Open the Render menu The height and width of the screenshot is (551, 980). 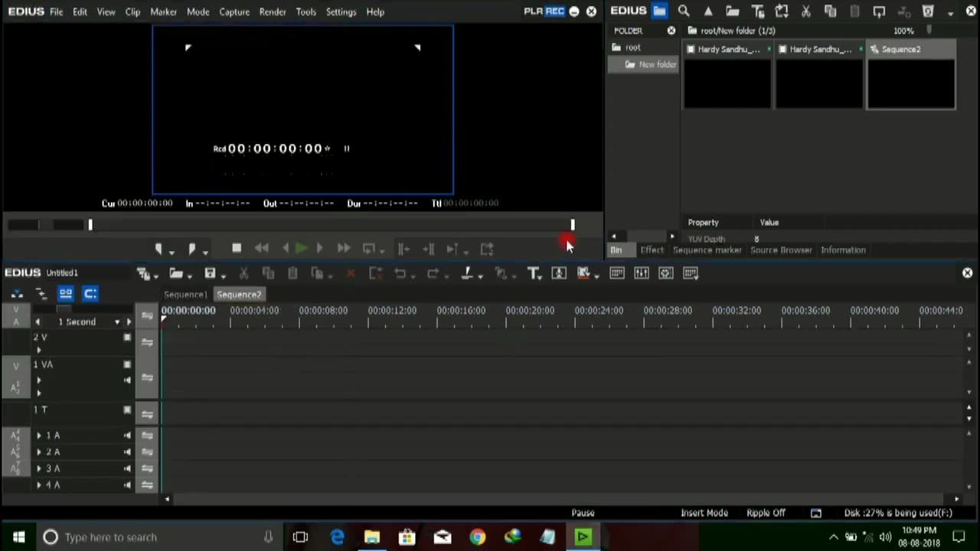273,11
